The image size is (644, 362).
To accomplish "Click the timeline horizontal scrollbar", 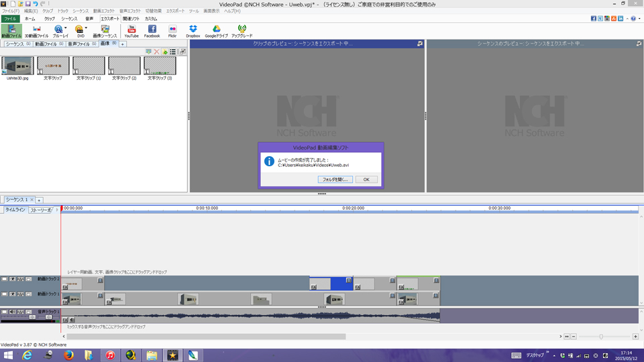I will (x=206, y=337).
